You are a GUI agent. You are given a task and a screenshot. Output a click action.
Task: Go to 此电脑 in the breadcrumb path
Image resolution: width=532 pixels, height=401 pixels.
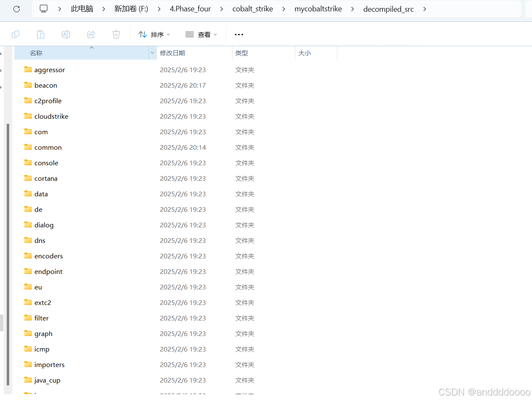click(x=82, y=9)
